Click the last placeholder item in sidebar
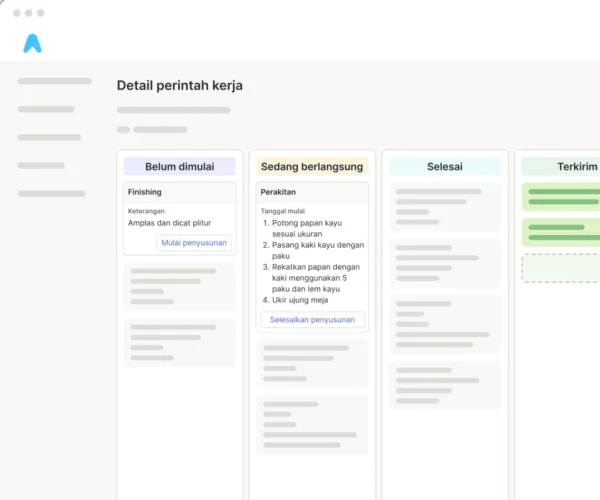 click(x=51, y=194)
